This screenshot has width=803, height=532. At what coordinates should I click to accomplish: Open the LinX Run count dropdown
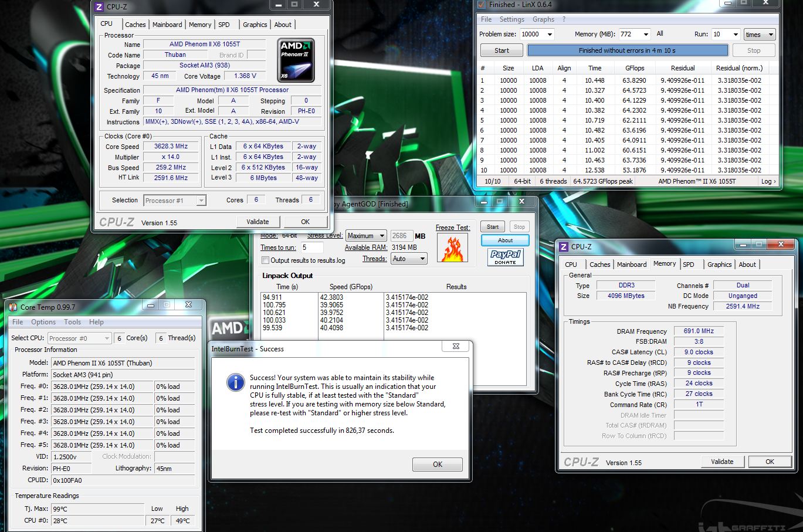(734, 35)
